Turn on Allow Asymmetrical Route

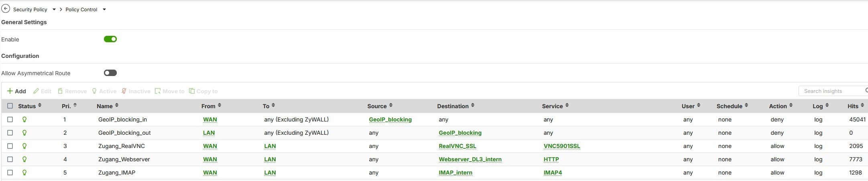[110, 73]
